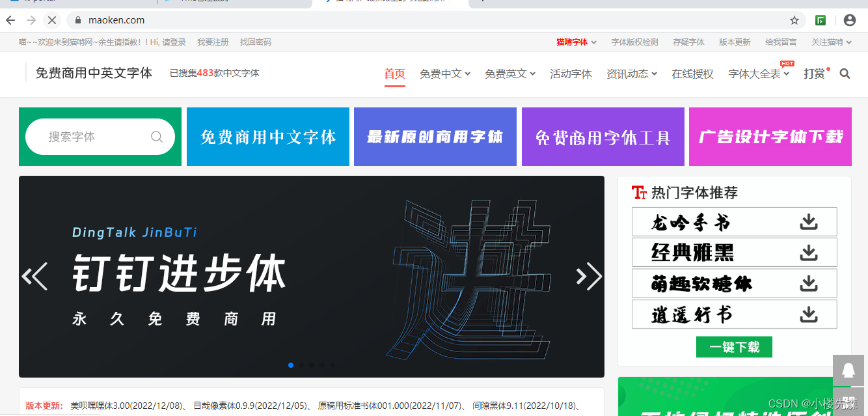Select the last carousel dot
The width and height of the screenshot is (868, 416).
coord(332,365)
